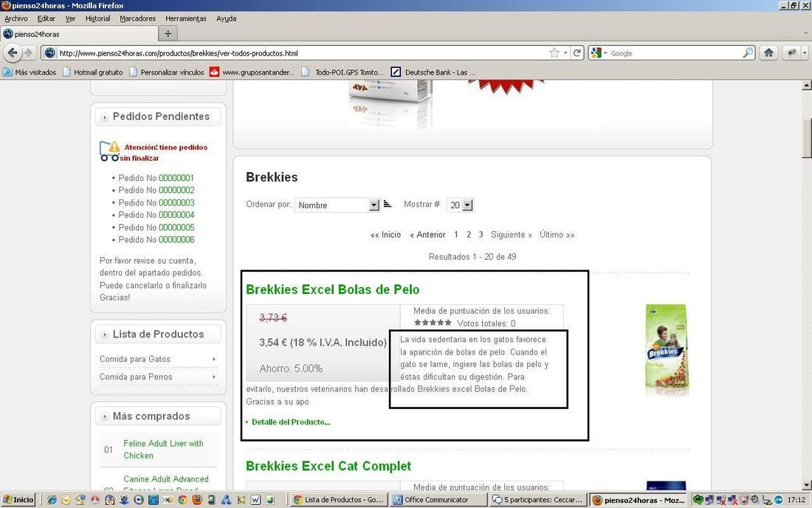
Task: Collapse the Lista de Productos panel arrow
Action: click(104, 334)
